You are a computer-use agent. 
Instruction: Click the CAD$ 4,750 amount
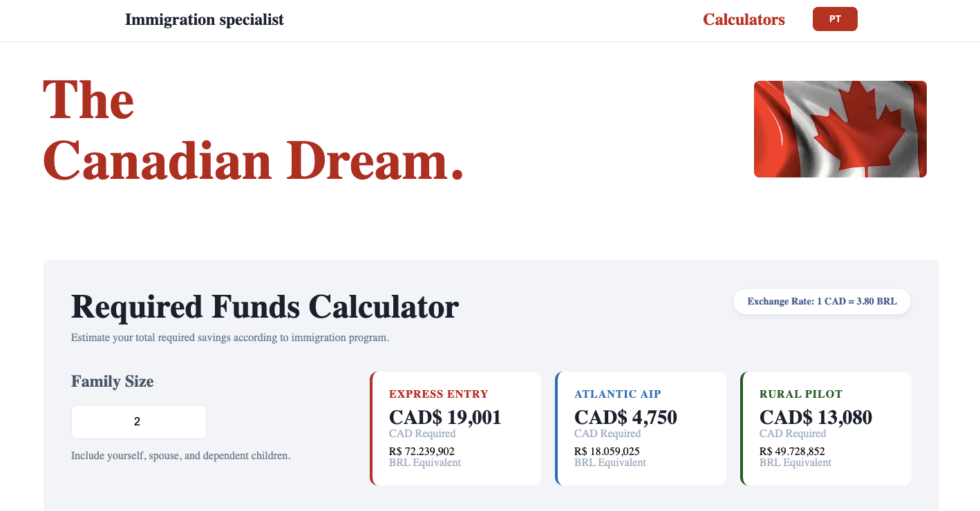(x=625, y=418)
